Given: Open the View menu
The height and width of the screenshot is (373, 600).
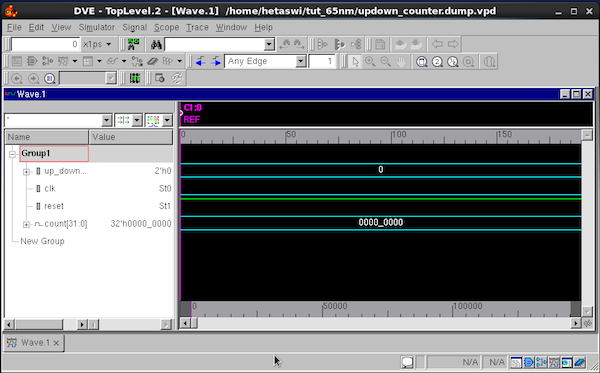Looking at the screenshot, I should (61, 28).
